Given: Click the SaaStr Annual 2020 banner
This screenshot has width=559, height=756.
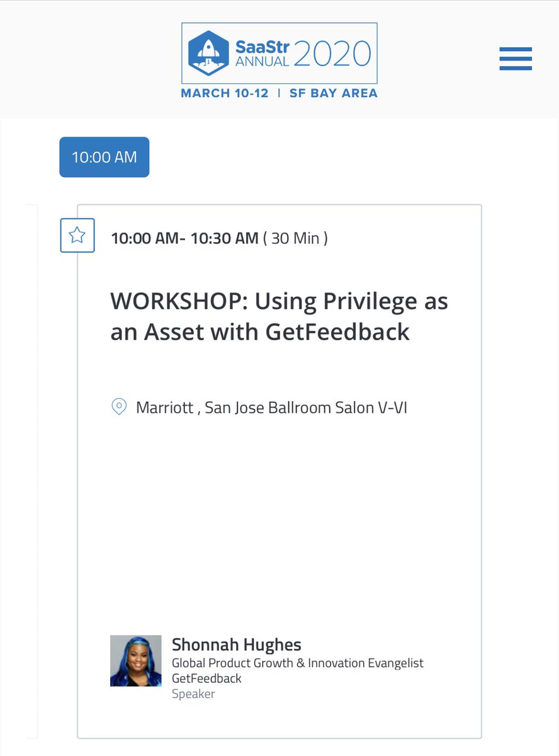Looking at the screenshot, I should pyautogui.click(x=279, y=54).
